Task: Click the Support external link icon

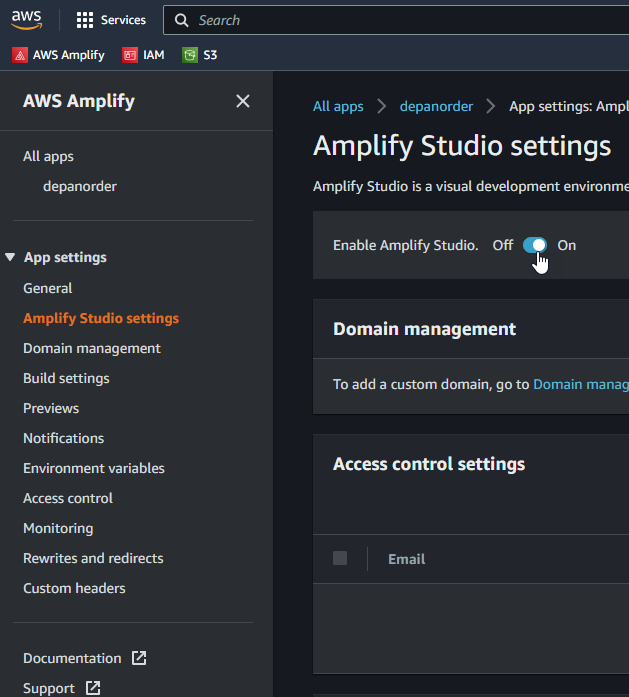Action: (93, 688)
